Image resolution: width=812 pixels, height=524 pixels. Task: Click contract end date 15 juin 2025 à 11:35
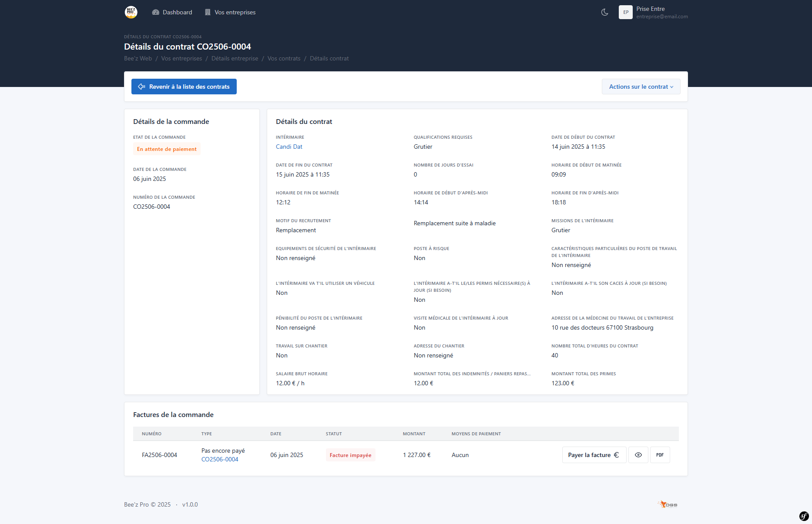[303, 174]
